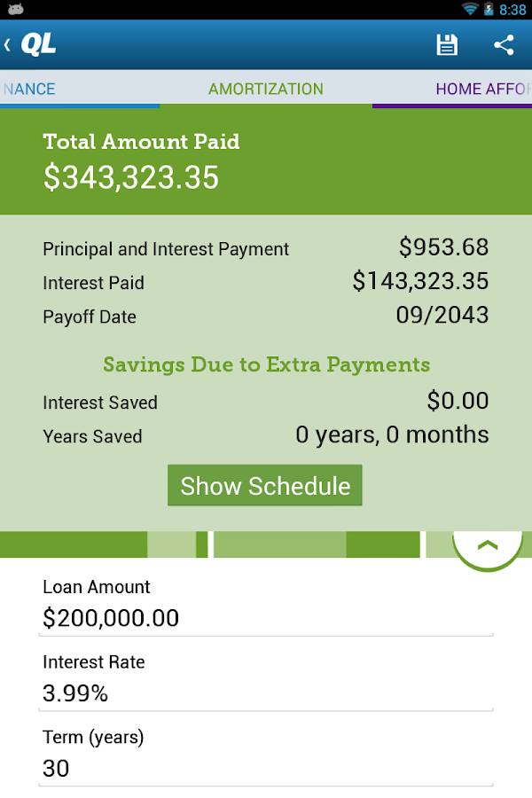Tap the battery status icon
This screenshot has height=798, width=532.
click(489, 10)
